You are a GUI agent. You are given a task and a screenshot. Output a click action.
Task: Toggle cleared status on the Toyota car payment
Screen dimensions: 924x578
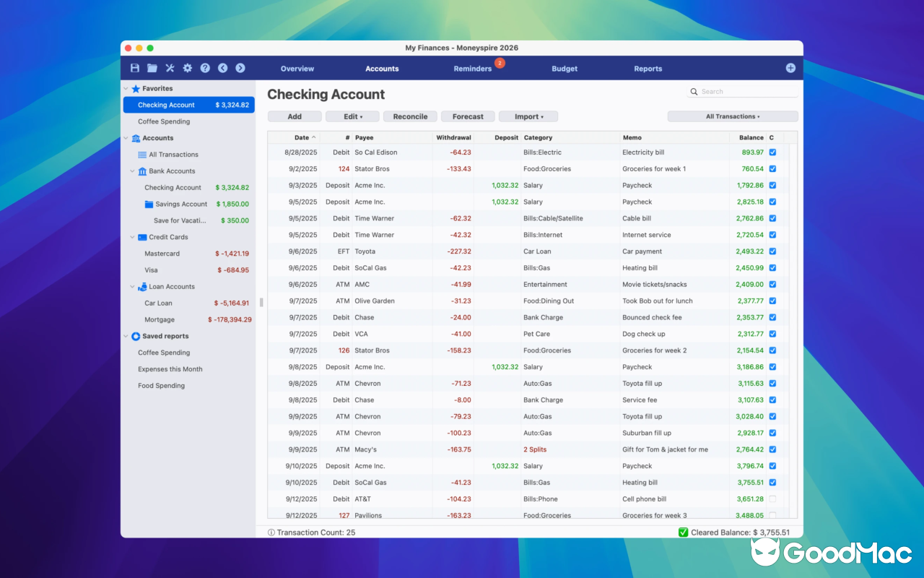772,251
